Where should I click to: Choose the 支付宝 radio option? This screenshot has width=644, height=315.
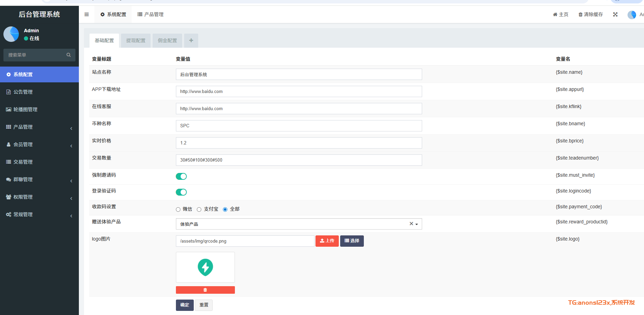(199, 209)
